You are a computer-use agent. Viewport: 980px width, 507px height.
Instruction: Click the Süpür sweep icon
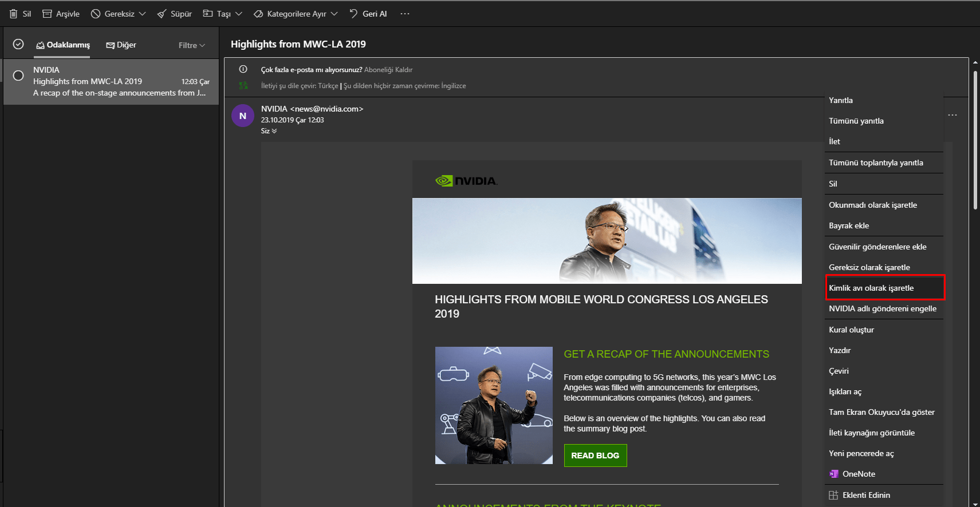(162, 14)
